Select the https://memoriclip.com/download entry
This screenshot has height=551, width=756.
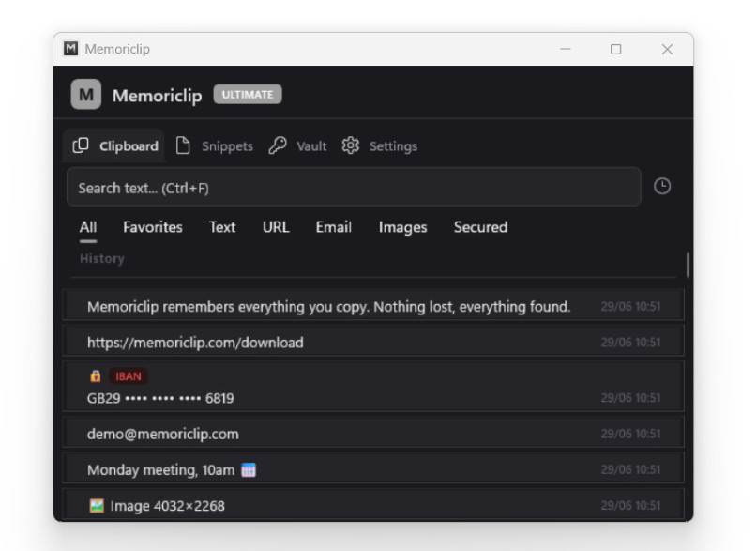[373, 342]
